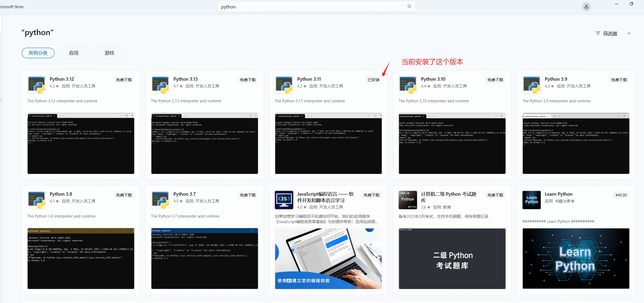Click the 已安装 label on Python 3.11
644x303 pixels.
pos(374,80)
